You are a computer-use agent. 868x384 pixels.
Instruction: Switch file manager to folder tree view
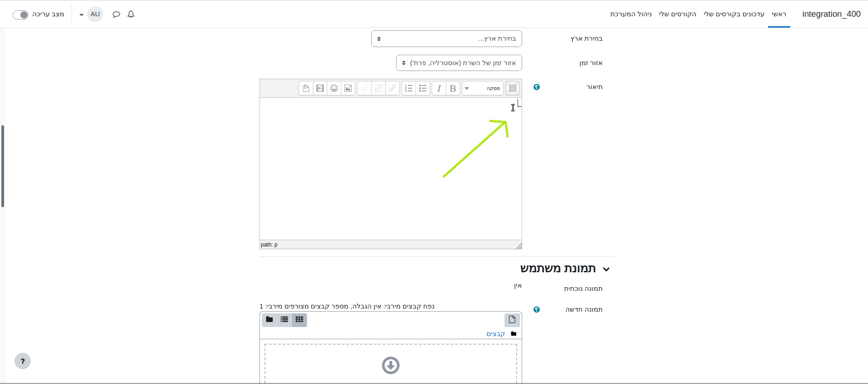coord(269,320)
